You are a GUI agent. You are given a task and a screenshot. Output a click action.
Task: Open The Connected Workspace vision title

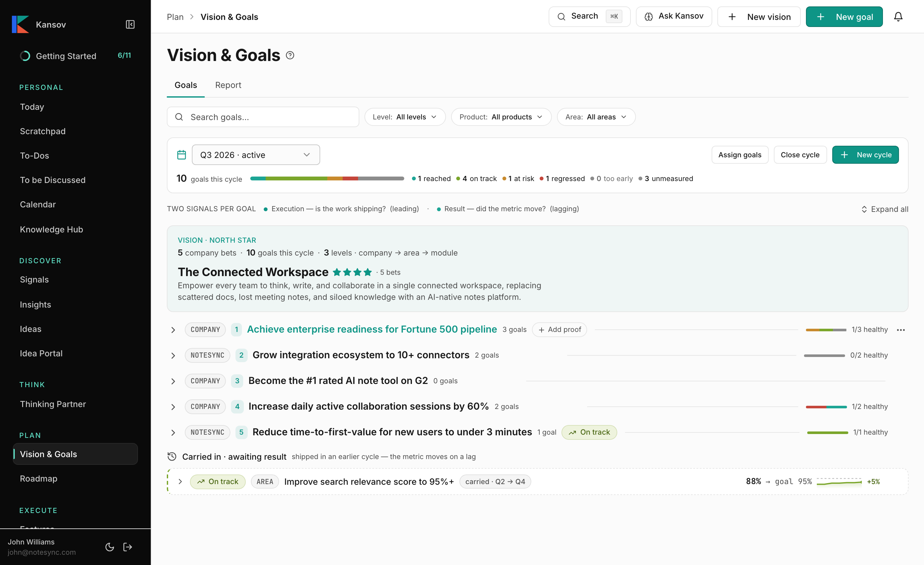tap(253, 272)
